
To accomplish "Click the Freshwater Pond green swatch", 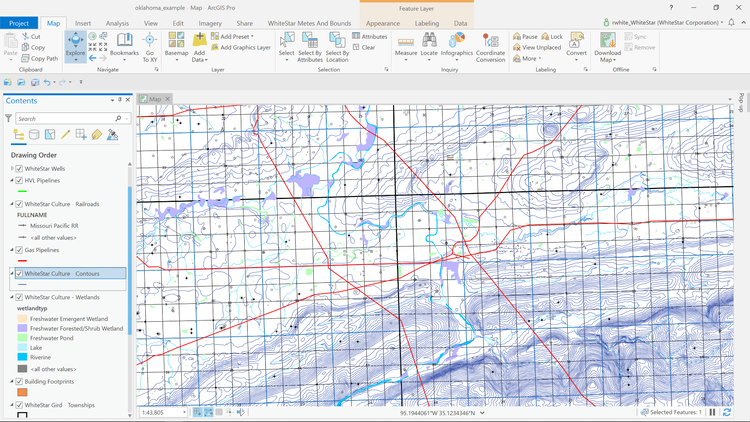I will (22, 338).
